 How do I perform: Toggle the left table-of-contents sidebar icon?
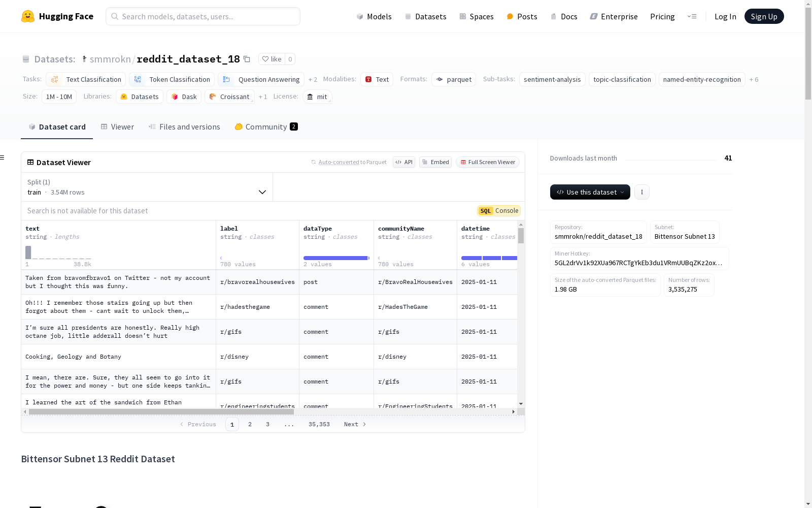tap(3, 157)
